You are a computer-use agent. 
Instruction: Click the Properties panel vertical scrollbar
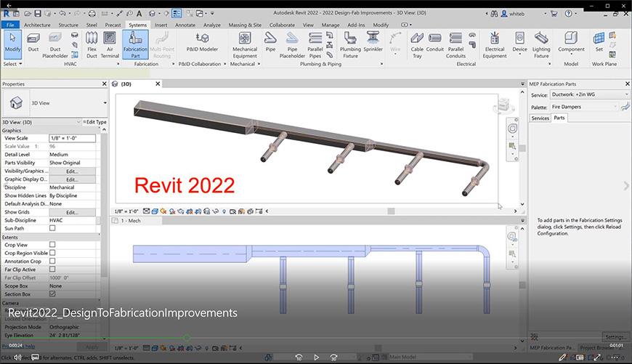[104, 206]
